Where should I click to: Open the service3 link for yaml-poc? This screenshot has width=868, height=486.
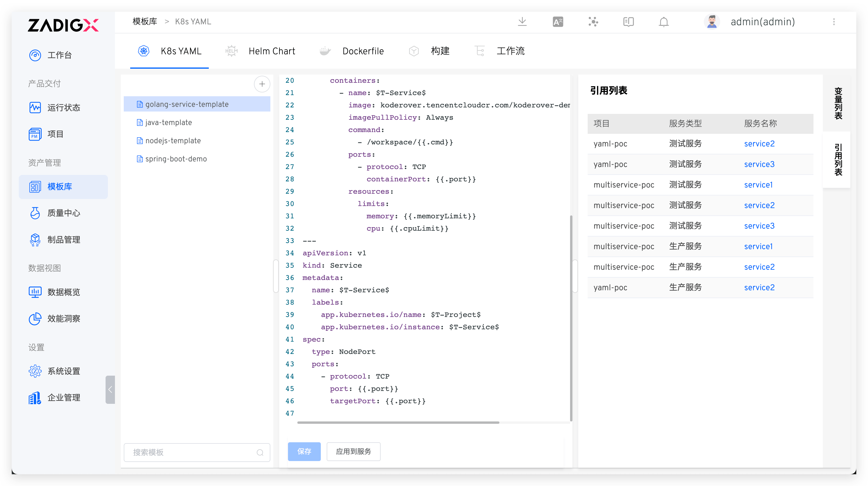tap(759, 164)
